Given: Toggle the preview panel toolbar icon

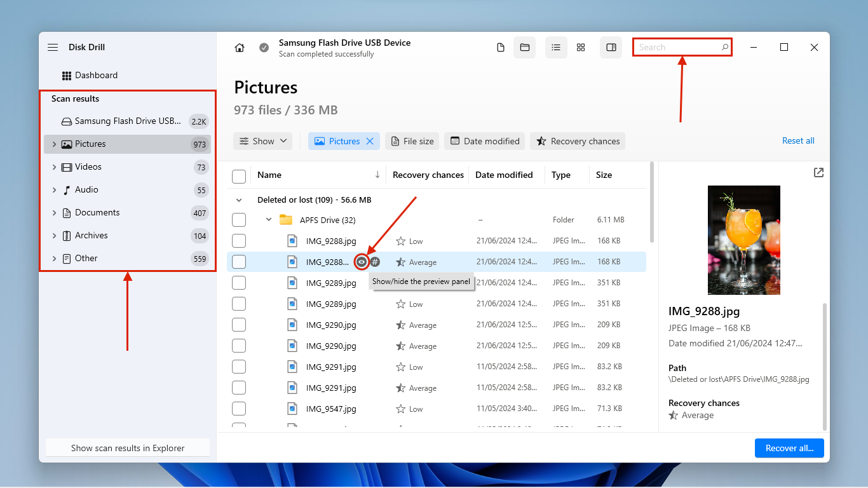Looking at the screenshot, I should [x=611, y=48].
